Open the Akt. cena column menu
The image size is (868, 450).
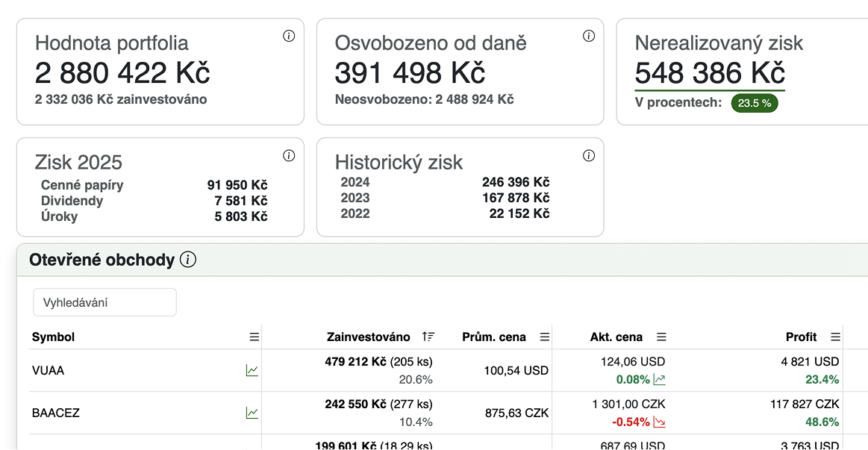(663, 337)
